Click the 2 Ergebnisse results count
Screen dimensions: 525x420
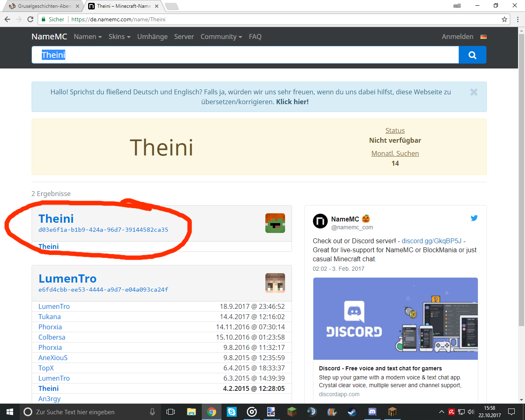click(51, 194)
